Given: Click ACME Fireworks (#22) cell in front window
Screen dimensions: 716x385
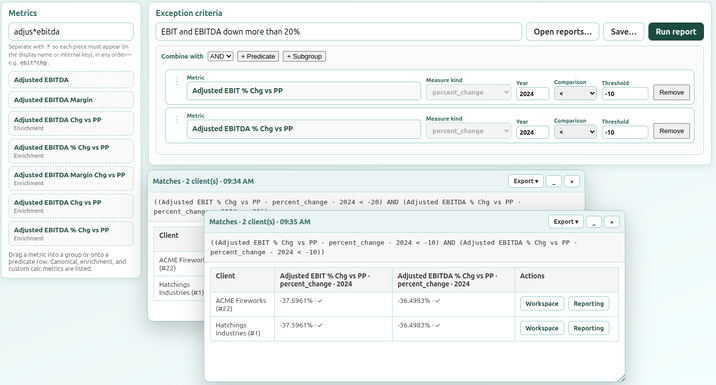Looking at the screenshot, I should 241,305.
